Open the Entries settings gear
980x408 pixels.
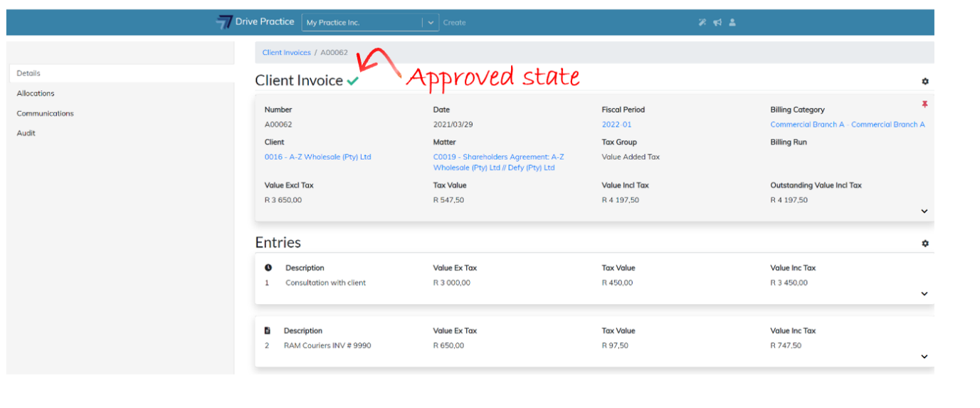click(x=924, y=244)
